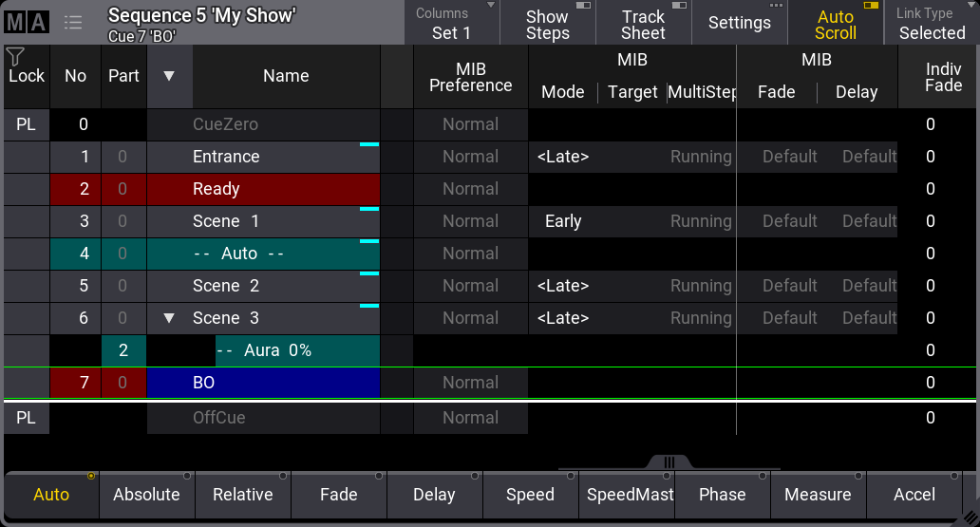The width and height of the screenshot is (980, 527).
Task: Click the triangle icon in the header row
Action: (169, 76)
